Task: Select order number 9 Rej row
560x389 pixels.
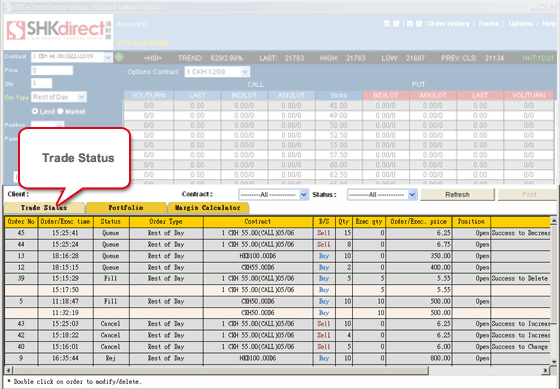Action: click(x=278, y=358)
